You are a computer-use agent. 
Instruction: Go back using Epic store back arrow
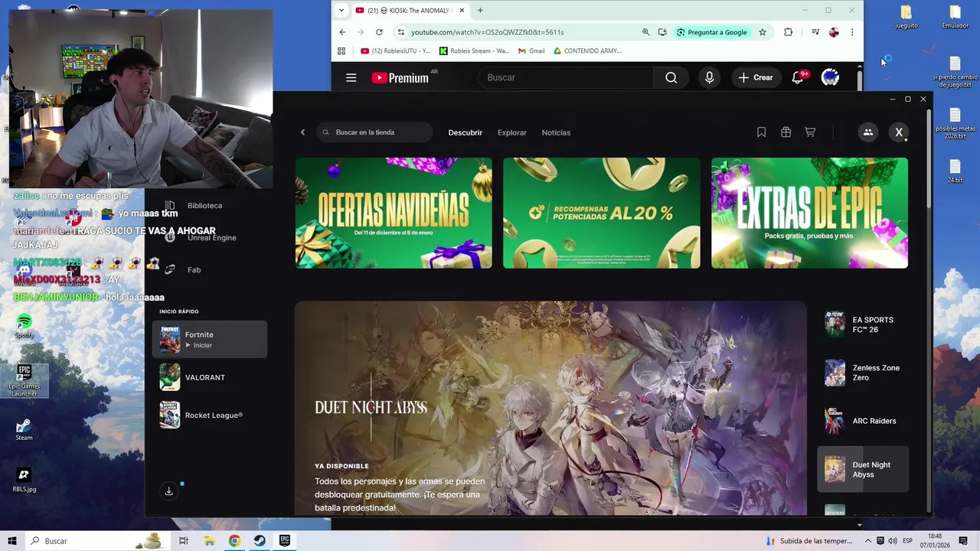(302, 132)
